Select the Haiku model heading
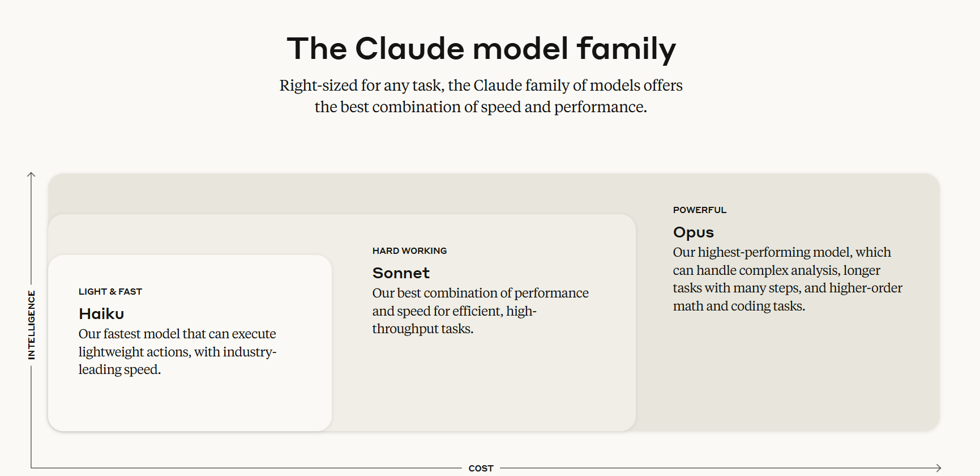Image resolution: width=980 pixels, height=476 pixels. point(101,313)
